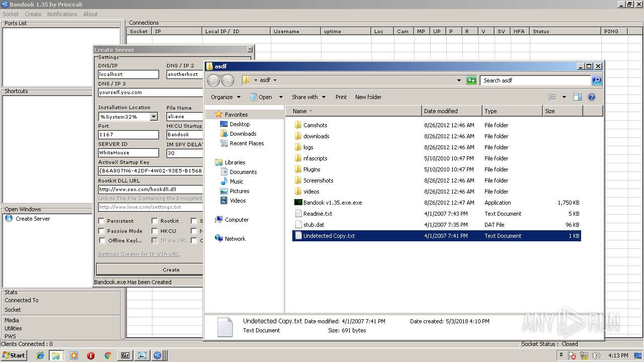
Task: Select the Camshots folder
Action: click(315, 125)
